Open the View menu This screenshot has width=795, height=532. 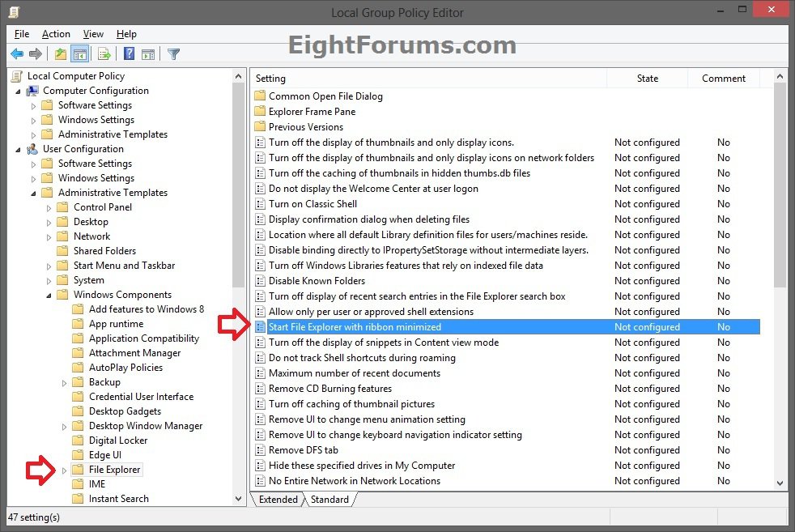point(93,34)
